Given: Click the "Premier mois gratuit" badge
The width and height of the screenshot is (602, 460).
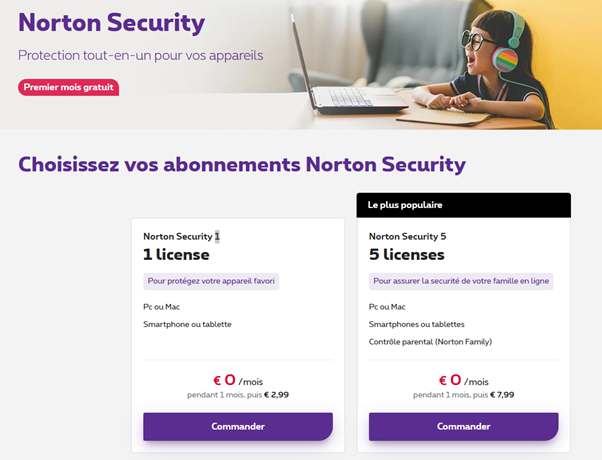Looking at the screenshot, I should coord(69,87).
